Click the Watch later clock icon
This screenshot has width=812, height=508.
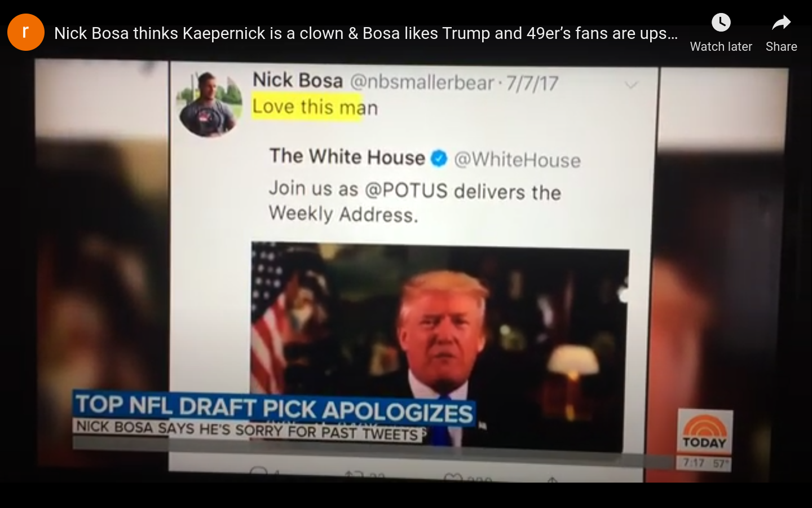[x=721, y=23]
